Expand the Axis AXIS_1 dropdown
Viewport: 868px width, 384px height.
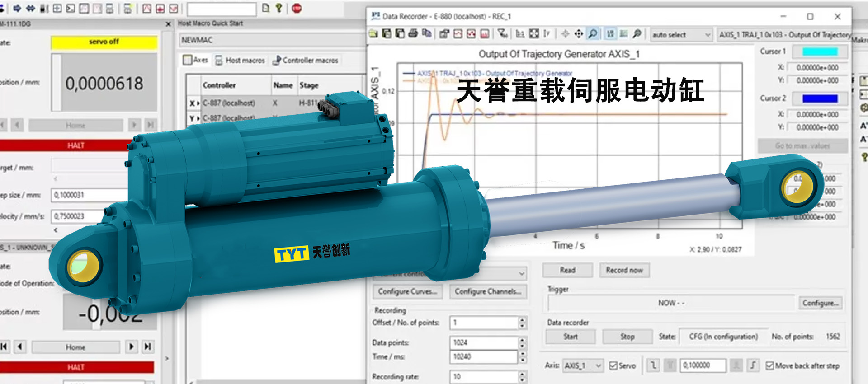click(x=583, y=365)
